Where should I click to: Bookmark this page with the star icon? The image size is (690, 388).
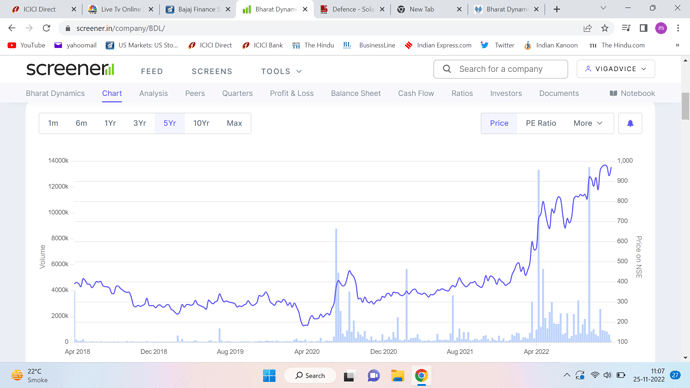click(605, 28)
